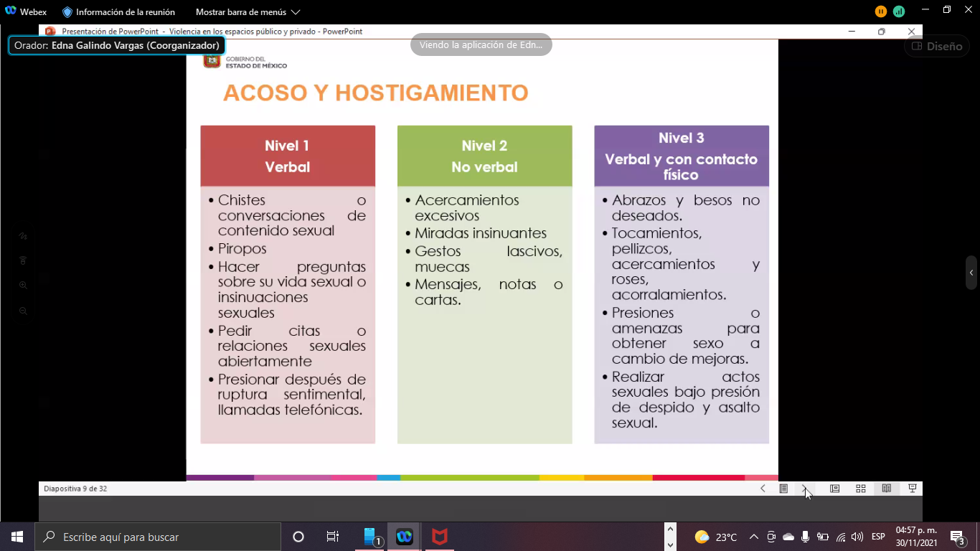
Task: Click the orange recording pause indicator
Action: [881, 11]
